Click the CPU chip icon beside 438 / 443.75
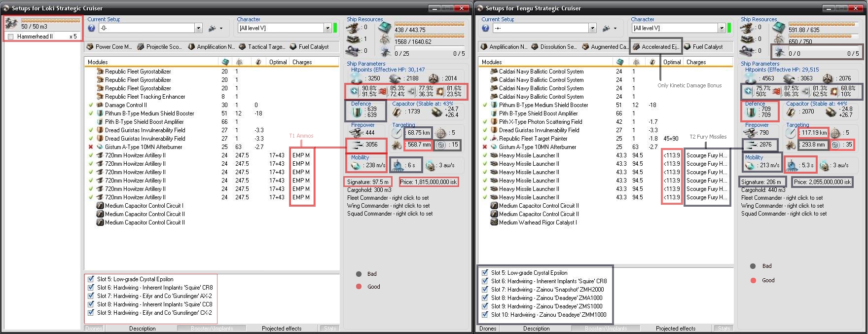The width and height of the screenshot is (868, 334). pyautogui.click(x=385, y=27)
